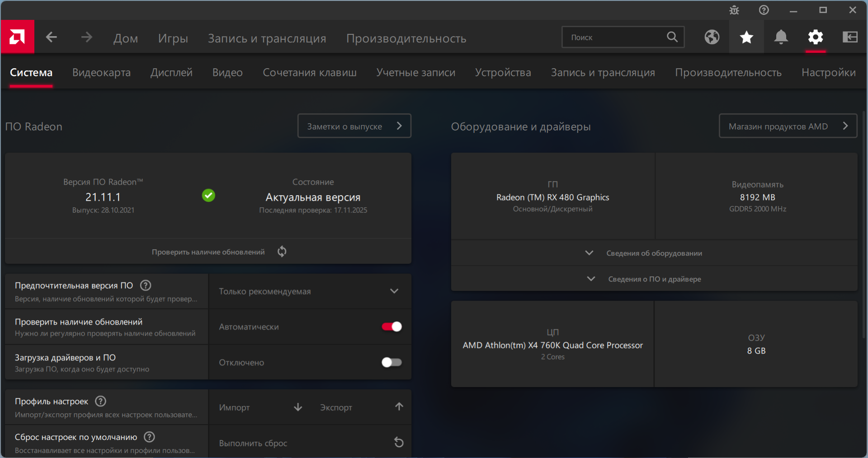This screenshot has width=868, height=458.
Task: Show help for Сброс настроек по умолчанию
Action: pos(149,437)
